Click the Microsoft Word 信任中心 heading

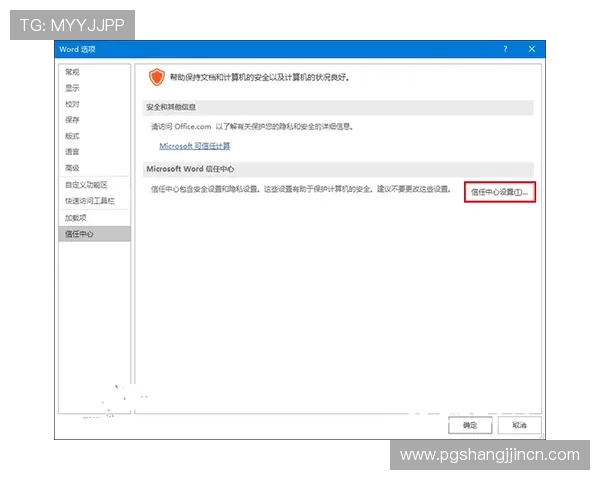coord(190,169)
